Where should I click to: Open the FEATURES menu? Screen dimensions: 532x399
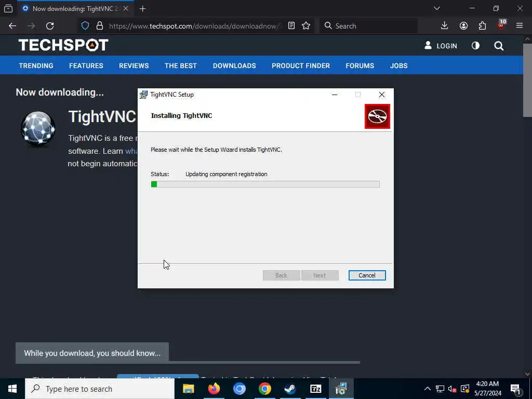click(x=86, y=66)
